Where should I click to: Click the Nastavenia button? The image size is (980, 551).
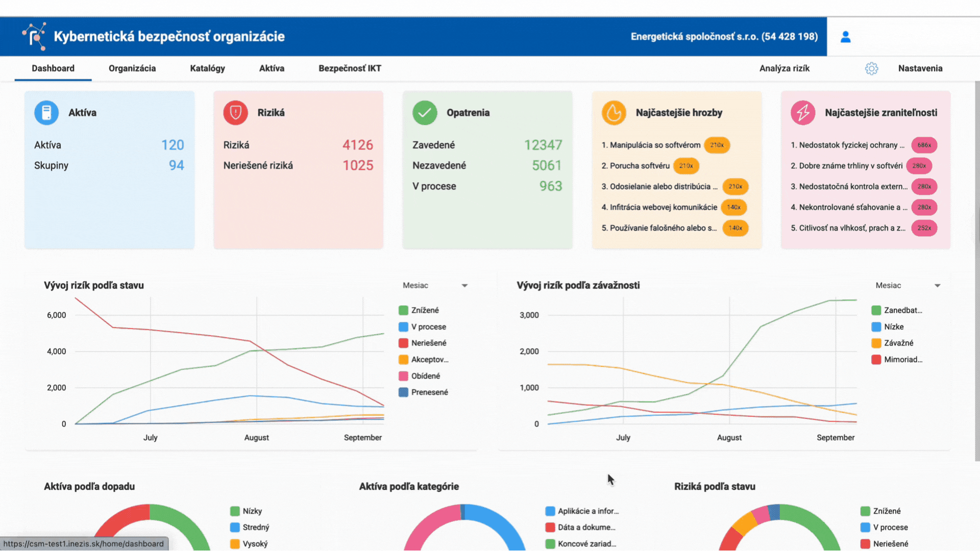pos(920,68)
